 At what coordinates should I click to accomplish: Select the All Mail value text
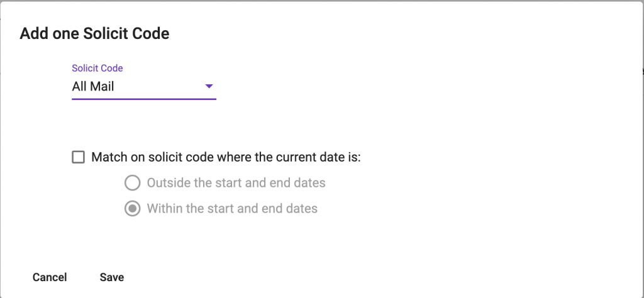pos(93,87)
